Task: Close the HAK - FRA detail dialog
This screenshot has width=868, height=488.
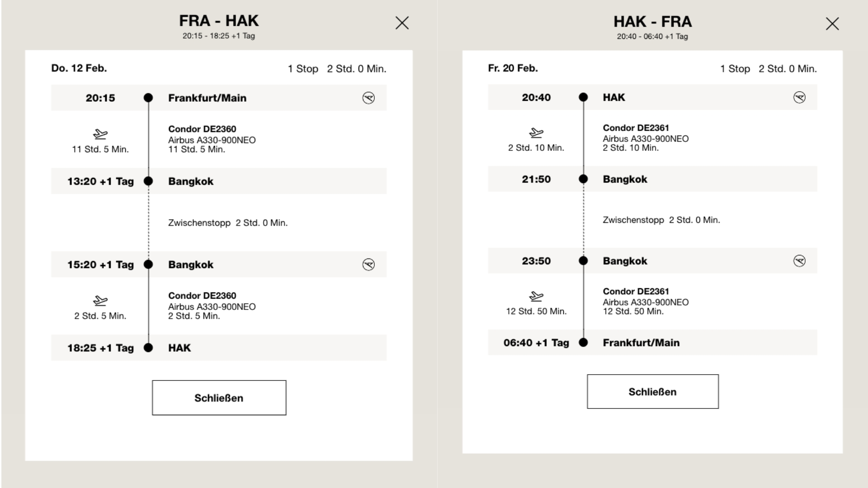Action: click(x=832, y=24)
